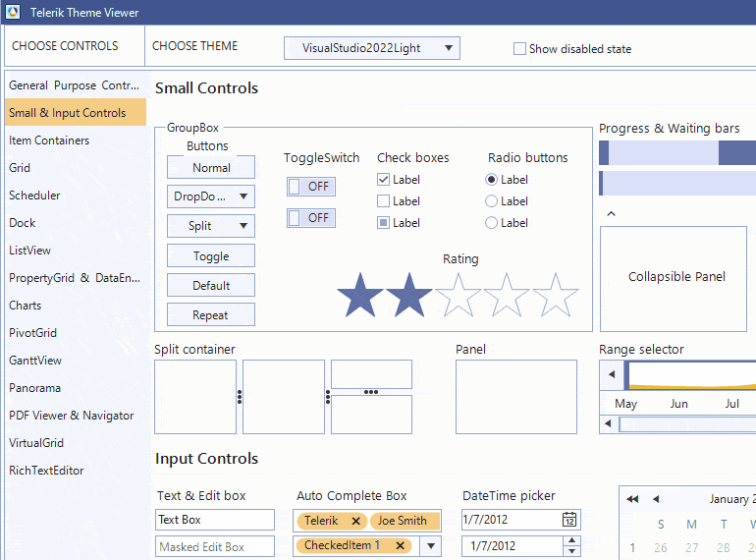Open Item Containers section
Screen dimensions: 756x560
click(x=76, y=140)
